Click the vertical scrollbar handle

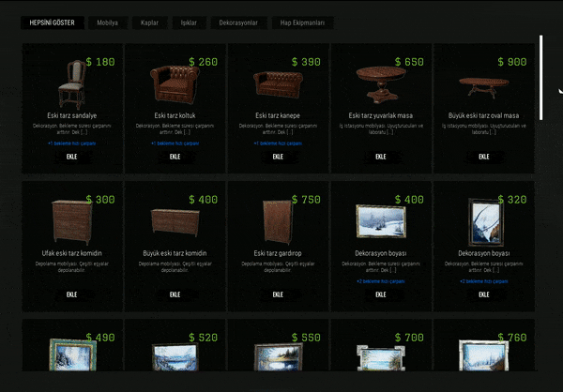click(540, 78)
